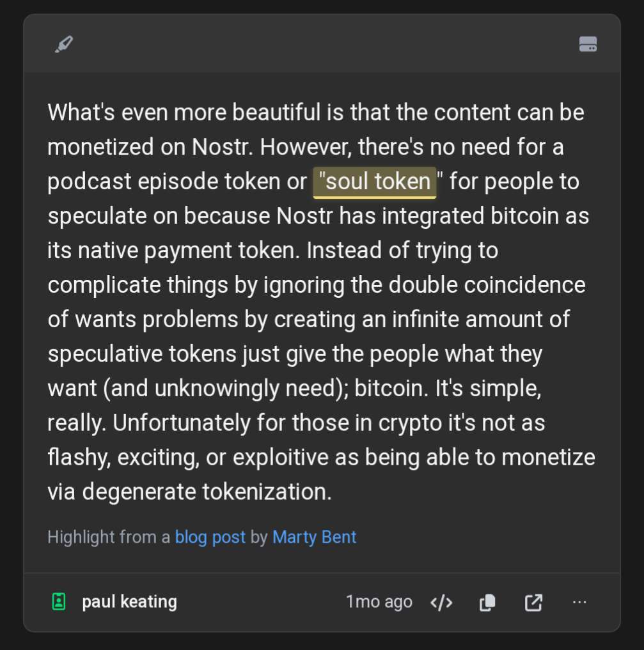Click the relay server icon in header
644x650 pixels.
coord(588,44)
